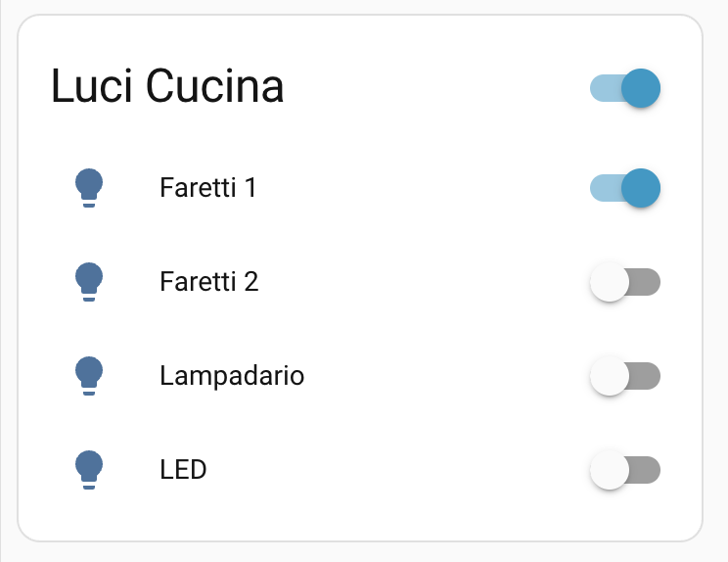Turn on the Faretti 2 light
Image resolution: width=728 pixels, height=562 pixels.
click(625, 282)
